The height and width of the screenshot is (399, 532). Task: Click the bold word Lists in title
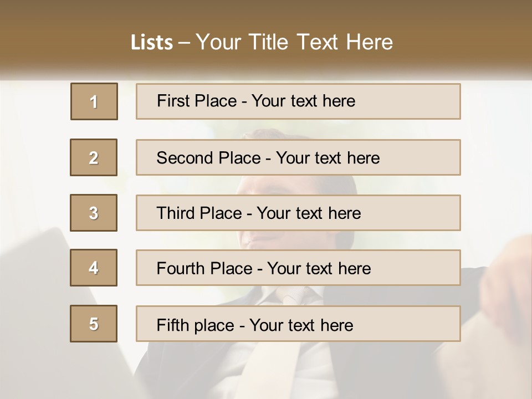(152, 42)
